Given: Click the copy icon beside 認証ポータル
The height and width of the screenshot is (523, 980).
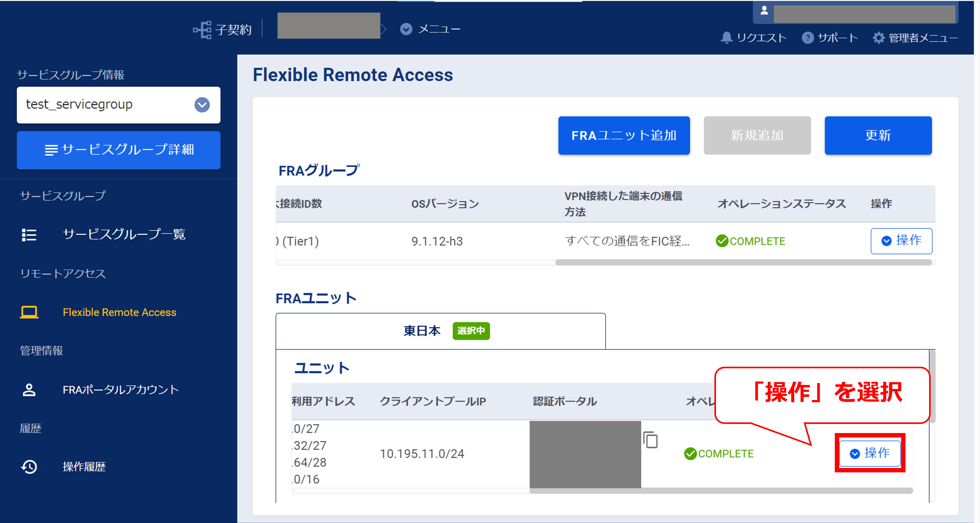Looking at the screenshot, I should pos(651,440).
